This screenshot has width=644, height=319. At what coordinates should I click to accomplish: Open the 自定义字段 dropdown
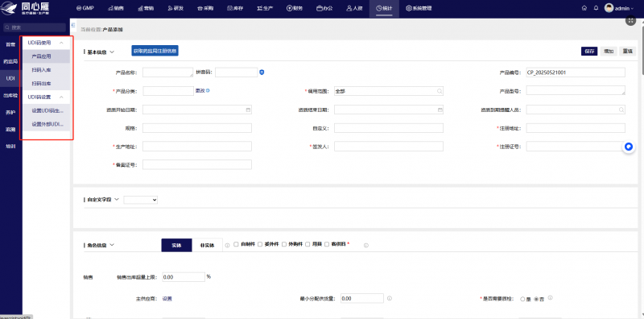pos(140,200)
